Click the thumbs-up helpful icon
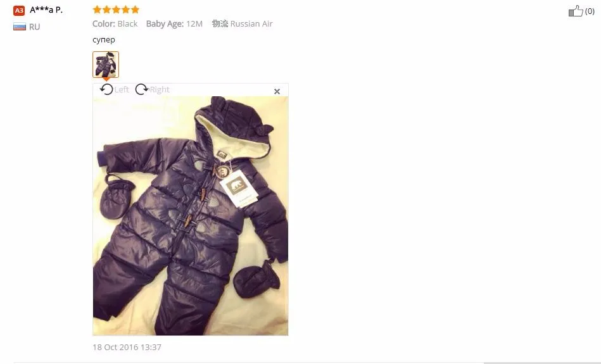Screen dimensions: 601x364 tap(576, 11)
